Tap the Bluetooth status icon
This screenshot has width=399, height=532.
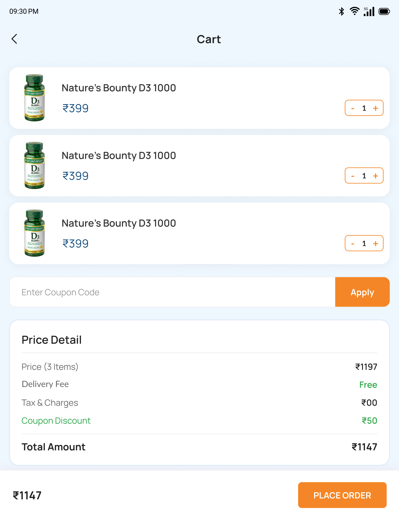tap(341, 11)
